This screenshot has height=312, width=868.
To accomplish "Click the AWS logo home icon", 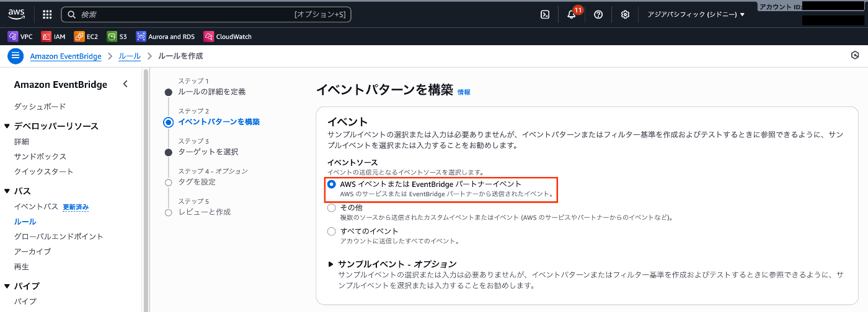I will 15,14.
